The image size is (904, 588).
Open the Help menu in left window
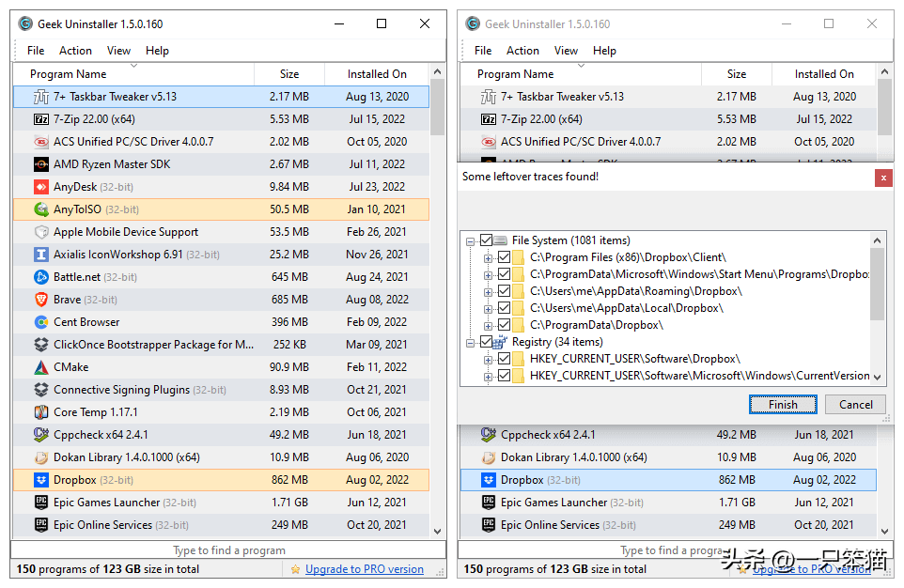pos(157,51)
